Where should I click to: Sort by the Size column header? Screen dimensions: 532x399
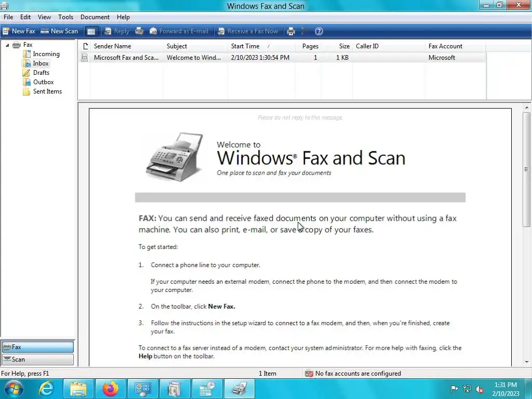coord(337,46)
